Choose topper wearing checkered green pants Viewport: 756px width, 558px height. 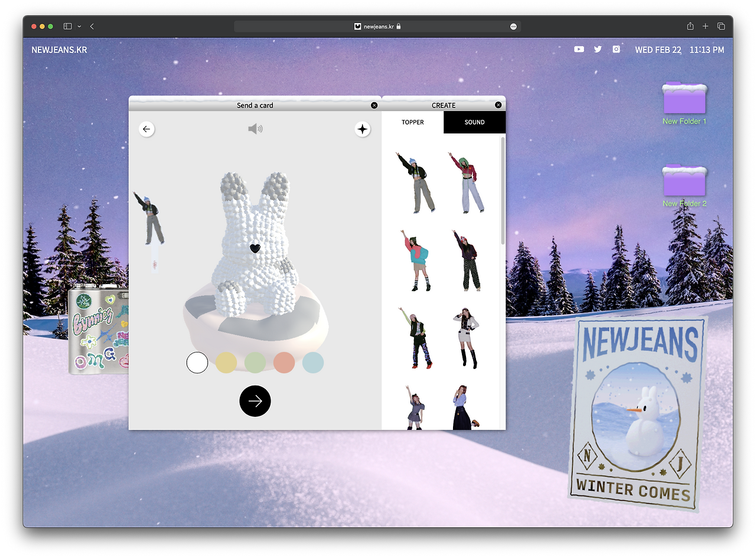click(467, 260)
